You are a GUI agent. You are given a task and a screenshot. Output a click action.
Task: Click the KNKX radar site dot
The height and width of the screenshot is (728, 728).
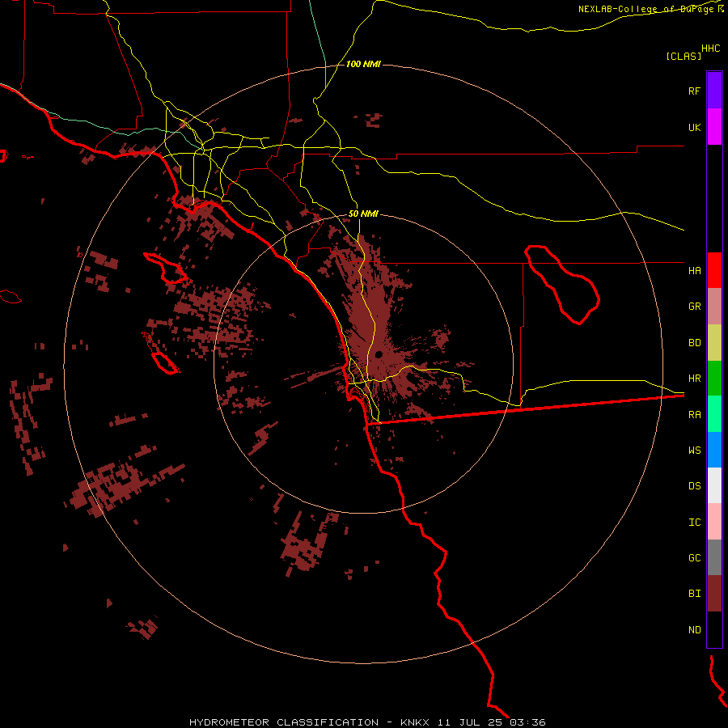click(x=379, y=355)
